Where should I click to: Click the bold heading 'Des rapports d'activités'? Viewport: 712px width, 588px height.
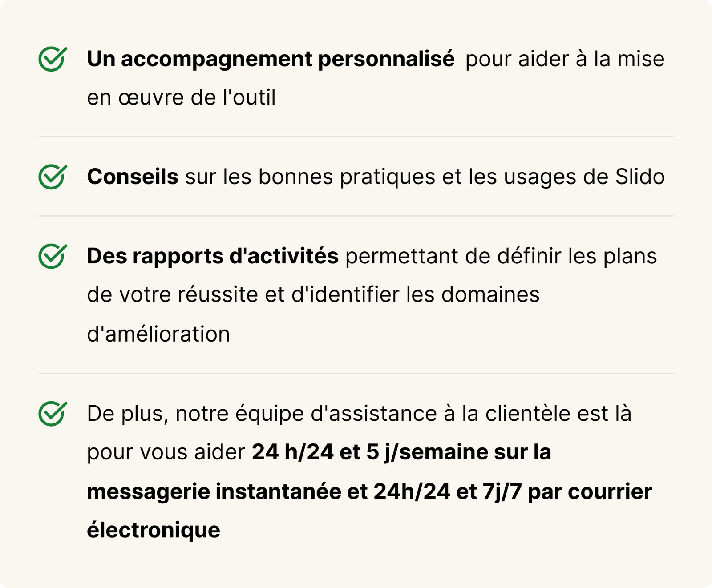(213, 256)
